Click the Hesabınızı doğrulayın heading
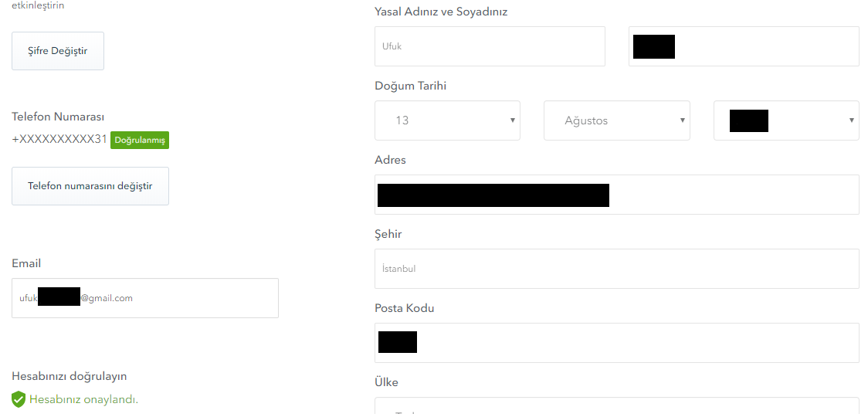The width and height of the screenshot is (868, 417). 70,376
